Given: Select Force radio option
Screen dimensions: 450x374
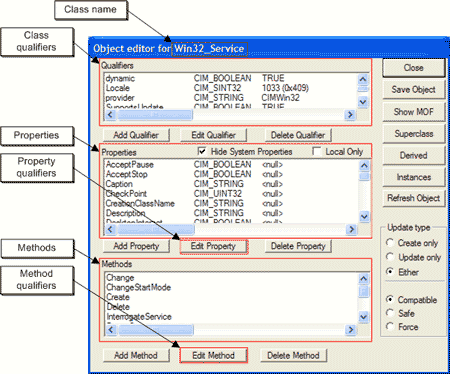Looking at the screenshot, I should click(x=390, y=326).
